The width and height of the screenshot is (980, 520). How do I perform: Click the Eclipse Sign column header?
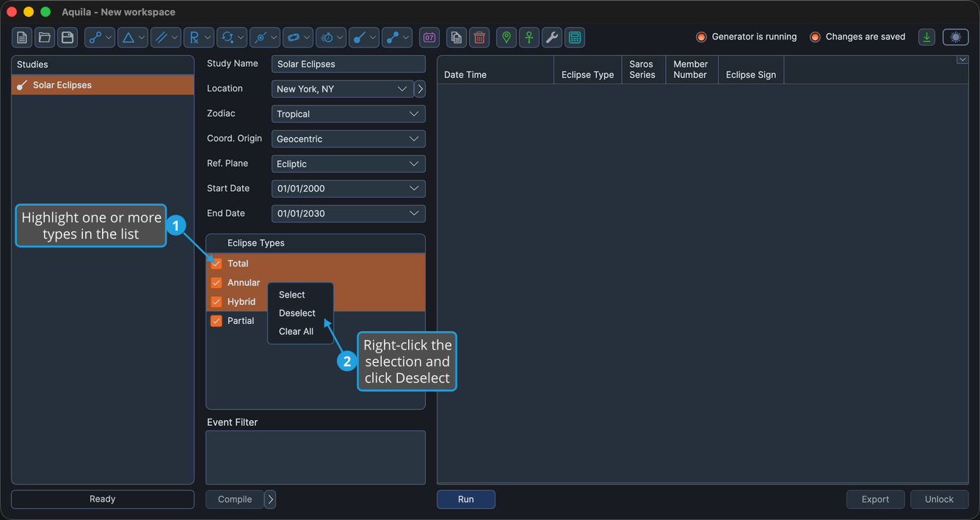tap(751, 71)
